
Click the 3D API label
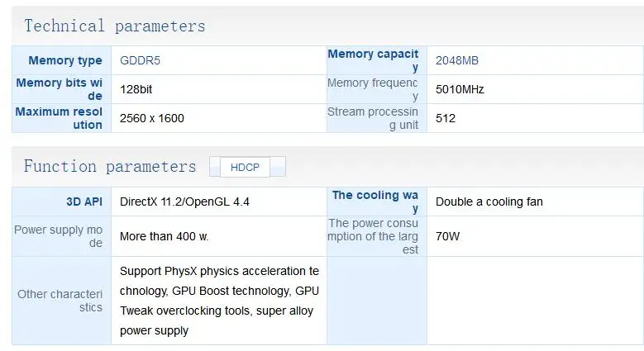pos(84,202)
